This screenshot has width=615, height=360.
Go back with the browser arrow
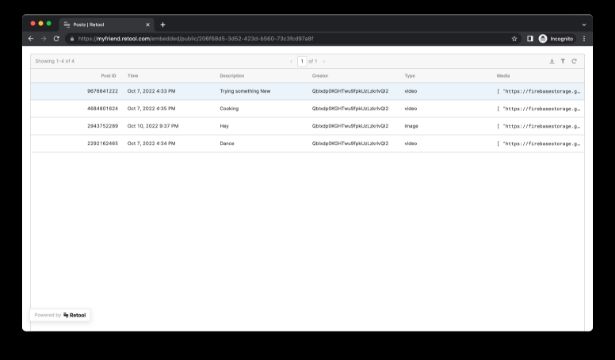31,38
